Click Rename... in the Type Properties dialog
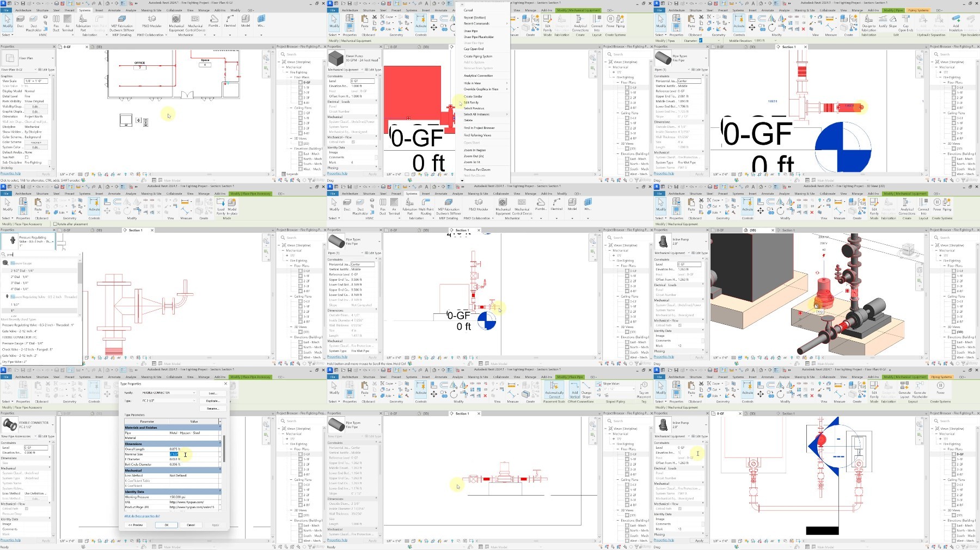980x550 pixels. point(212,409)
